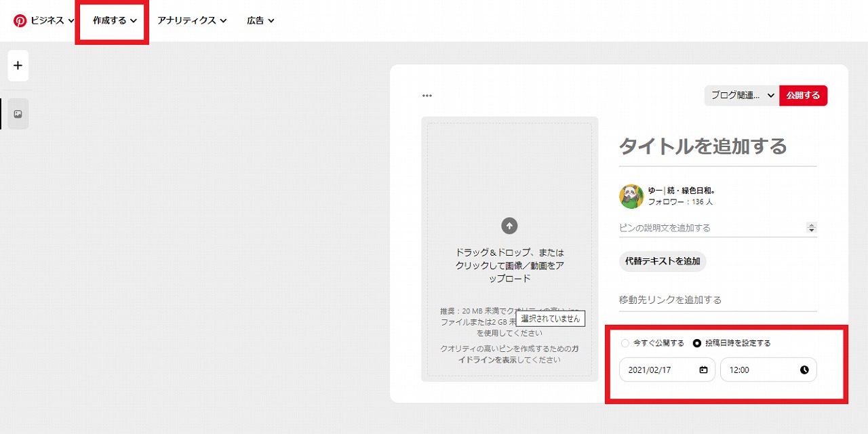Screen dimensions: 868x434
Task: Click the time field 12:00
Action: tap(768, 370)
